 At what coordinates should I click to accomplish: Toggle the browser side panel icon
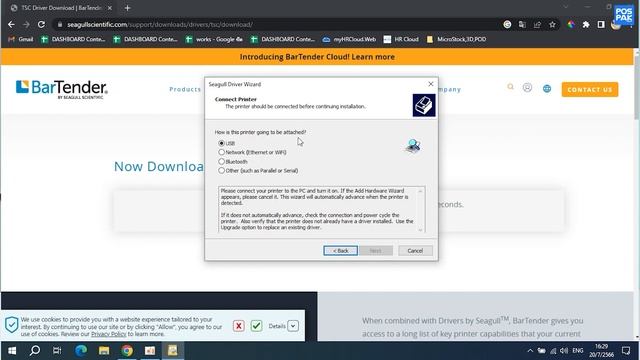(x=601, y=24)
